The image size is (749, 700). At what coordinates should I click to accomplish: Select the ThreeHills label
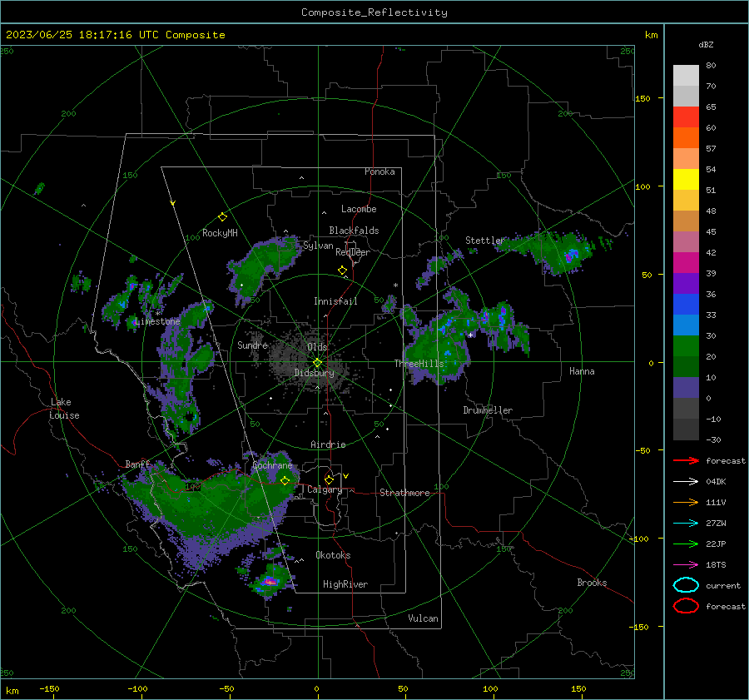click(419, 364)
